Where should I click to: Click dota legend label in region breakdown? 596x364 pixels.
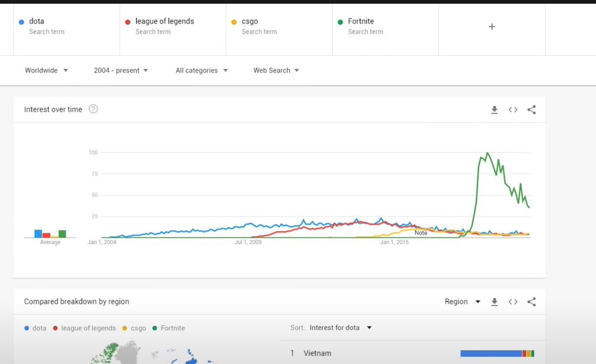39,328
